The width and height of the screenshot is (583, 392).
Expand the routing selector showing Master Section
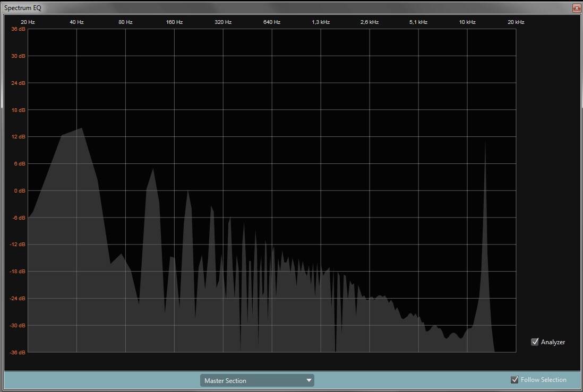point(257,380)
